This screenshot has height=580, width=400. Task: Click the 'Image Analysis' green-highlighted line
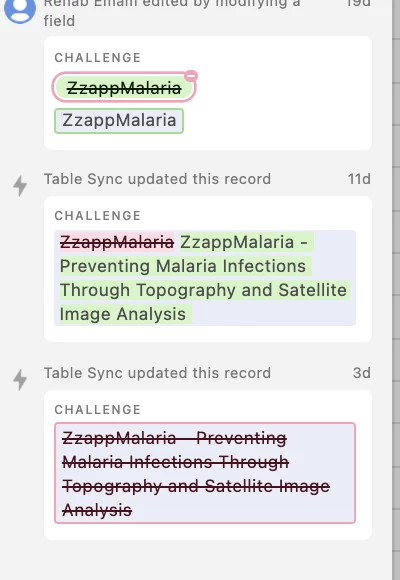click(x=123, y=314)
